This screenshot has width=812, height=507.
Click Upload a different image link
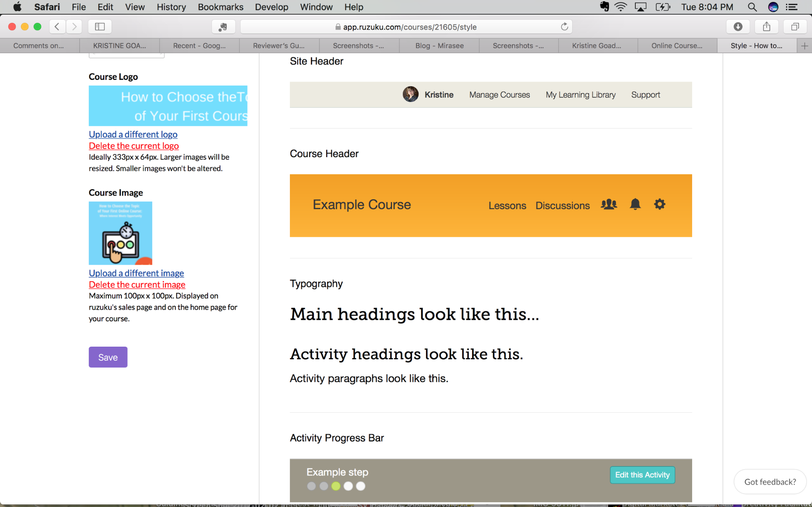point(136,273)
